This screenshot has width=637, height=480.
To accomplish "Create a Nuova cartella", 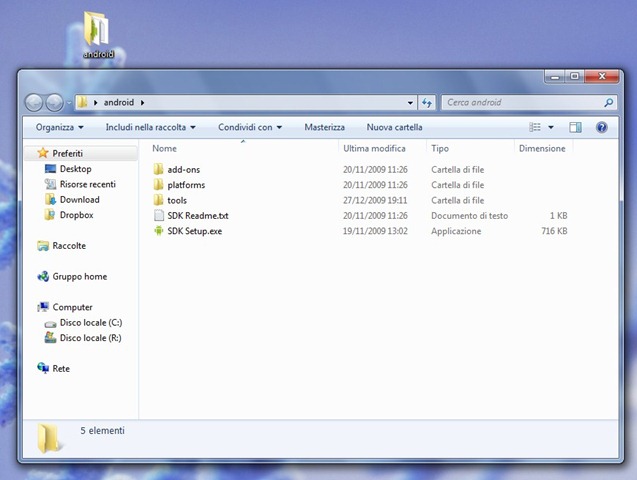I will pyautogui.click(x=394, y=128).
